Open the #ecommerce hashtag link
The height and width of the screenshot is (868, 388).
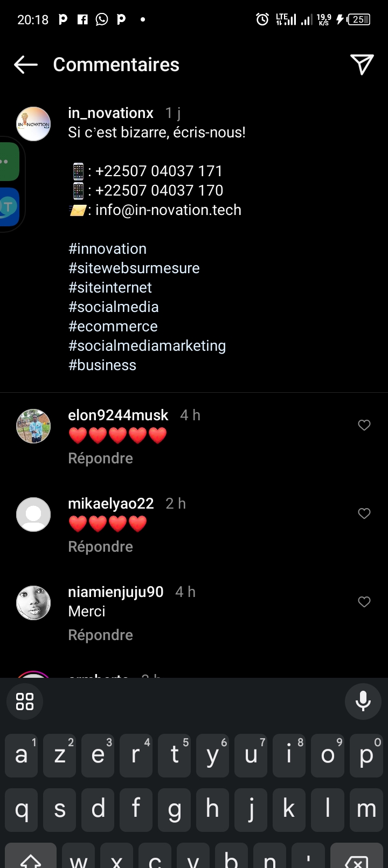(x=113, y=327)
